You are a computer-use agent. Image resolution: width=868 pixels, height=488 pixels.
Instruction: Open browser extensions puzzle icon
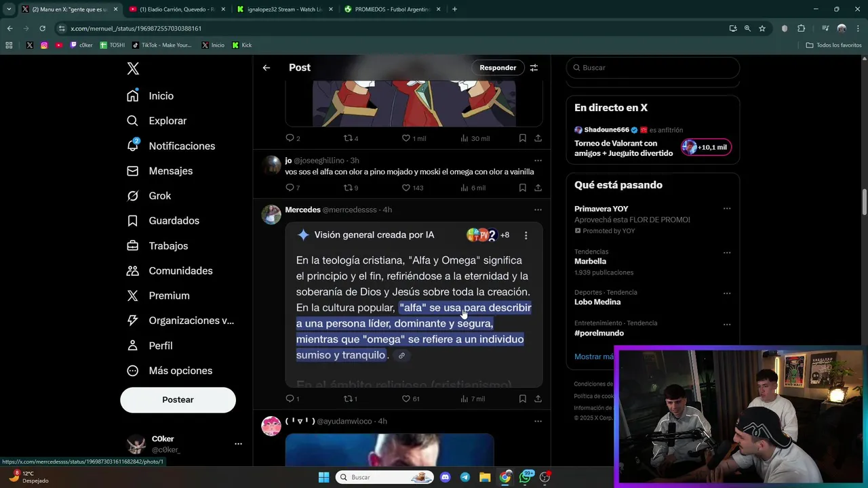pyautogui.click(x=801, y=28)
